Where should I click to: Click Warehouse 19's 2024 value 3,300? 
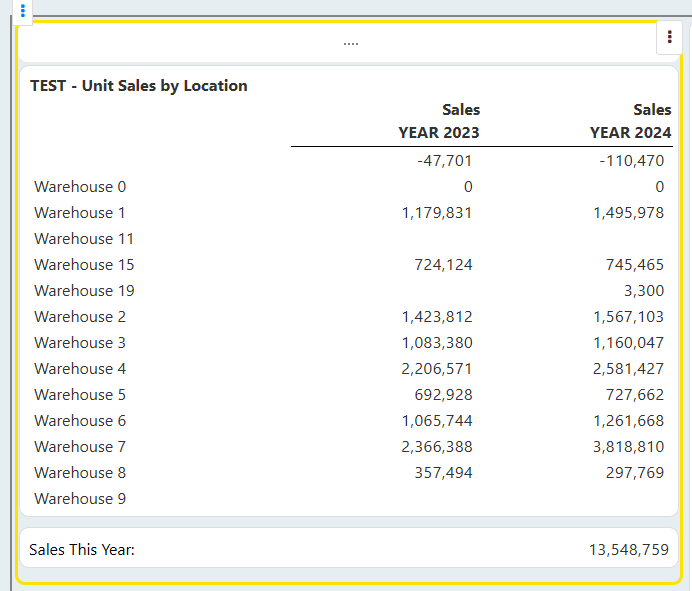pyautogui.click(x=643, y=291)
